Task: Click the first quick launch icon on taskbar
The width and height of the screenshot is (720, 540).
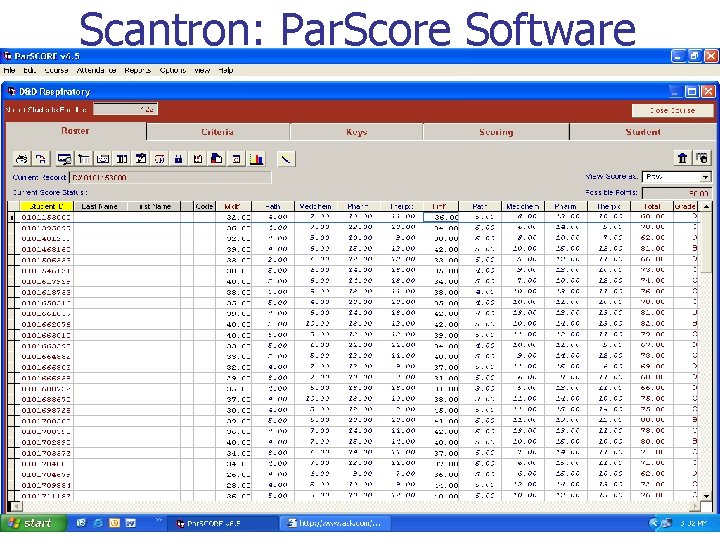Action: click(x=81, y=523)
